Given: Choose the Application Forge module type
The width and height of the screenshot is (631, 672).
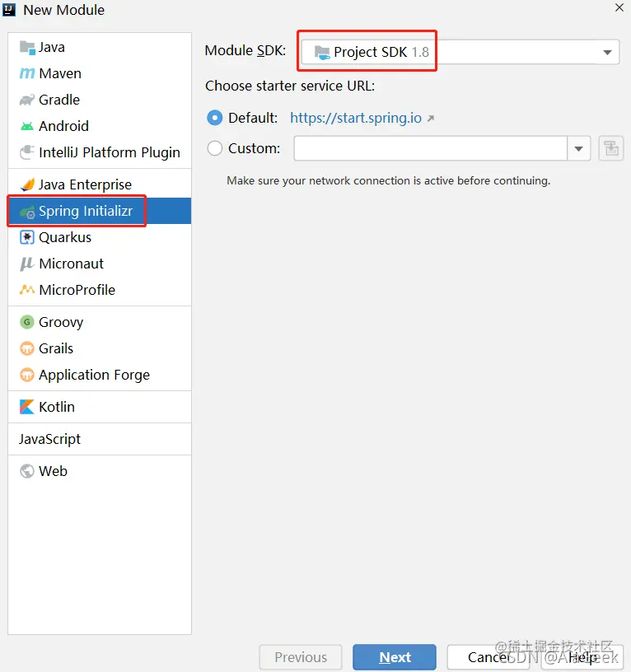Looking at the screenshot, I should click(x=100, y=375).
